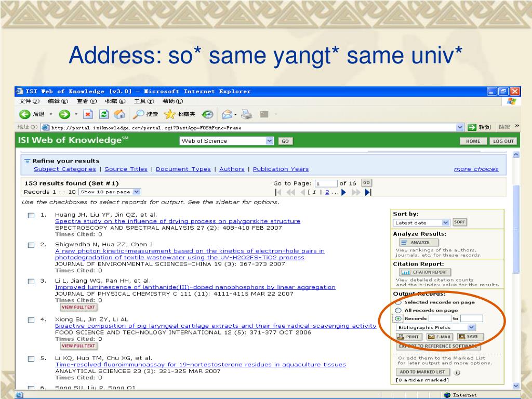Click ADD TO MARKED LIST button
Image resolution: width=532 pixels, height=399 pixels.
coord(422,372)
